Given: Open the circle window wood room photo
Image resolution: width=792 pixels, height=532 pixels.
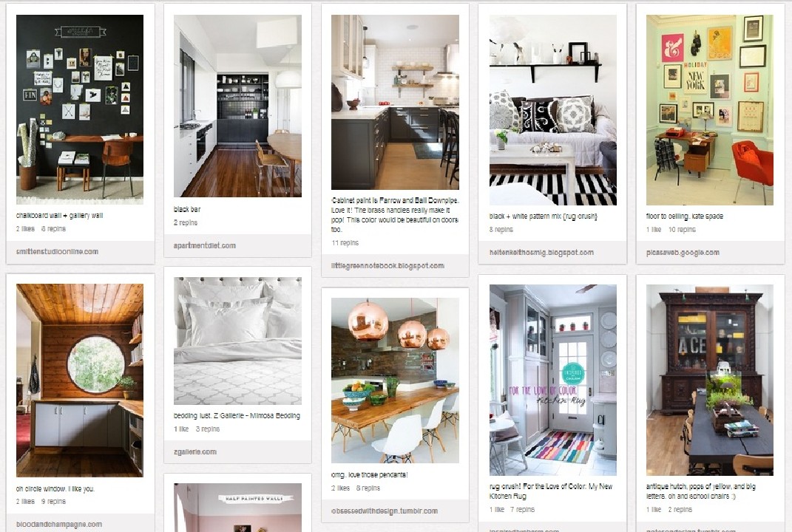Looking at the screenshot, I should (80, 381).
